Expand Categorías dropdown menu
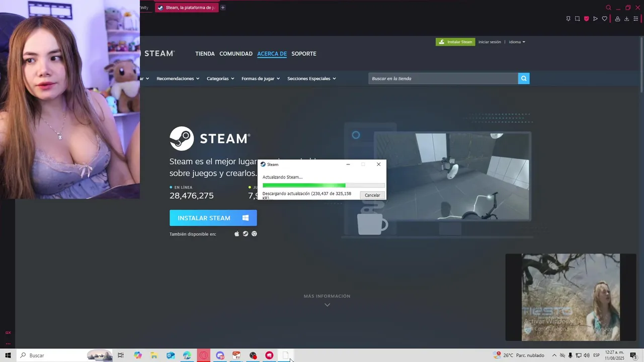 (x=220, y=78)
